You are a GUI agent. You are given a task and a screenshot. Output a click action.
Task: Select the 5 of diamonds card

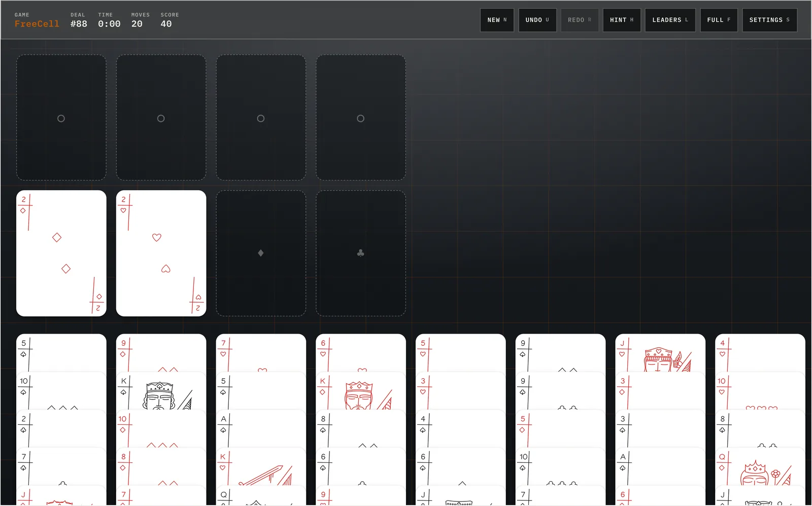pyautogui.click(x=560, y=429)
